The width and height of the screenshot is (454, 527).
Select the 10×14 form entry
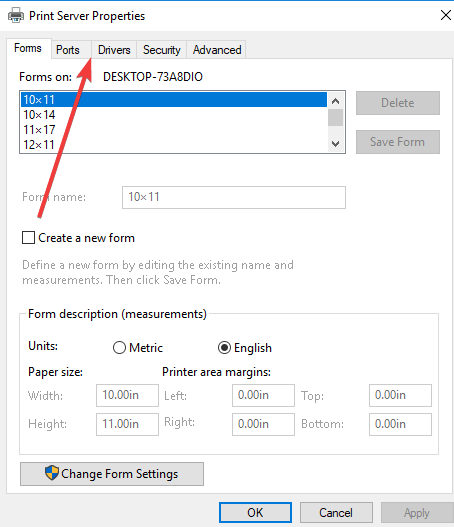pyautogui.click(x=174, y=115)
